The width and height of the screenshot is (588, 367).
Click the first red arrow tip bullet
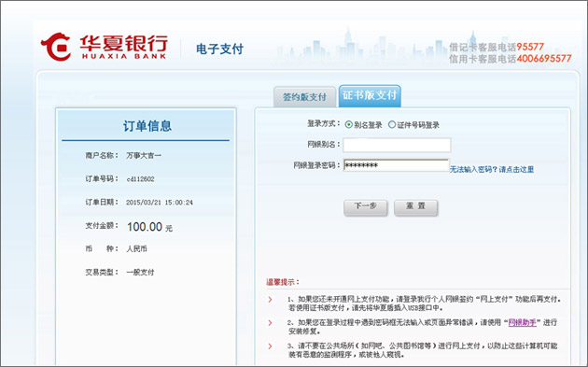pyautogui.click(x=270, y=300)
